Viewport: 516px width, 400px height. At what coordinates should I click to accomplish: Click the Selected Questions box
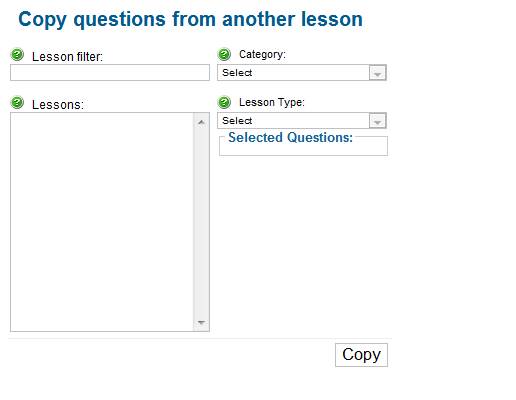click(x=303, y=146)
